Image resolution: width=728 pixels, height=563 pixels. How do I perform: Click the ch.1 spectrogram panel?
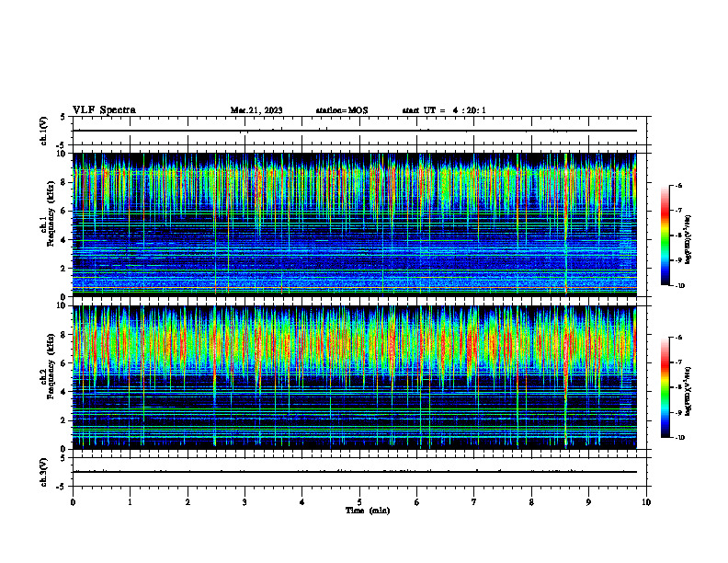[354, 224]
